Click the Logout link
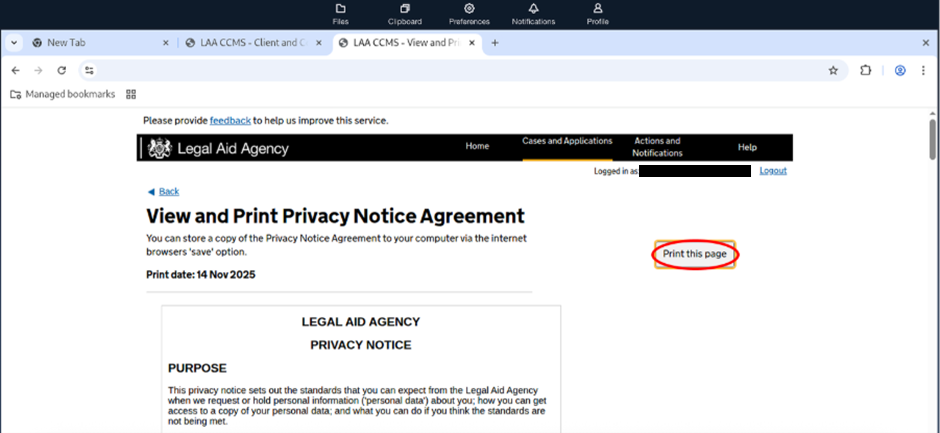The image size is (940, 433). (773, 171)
